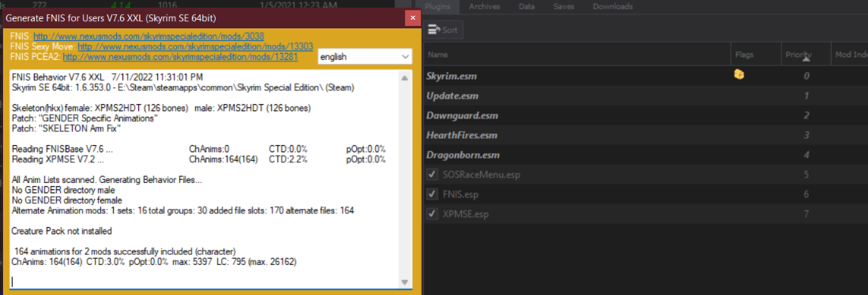Select the Dawnguard.esm plugin row
Image resolution: width=868 pixels, height=295 pixels.
(x=645, y=115)
